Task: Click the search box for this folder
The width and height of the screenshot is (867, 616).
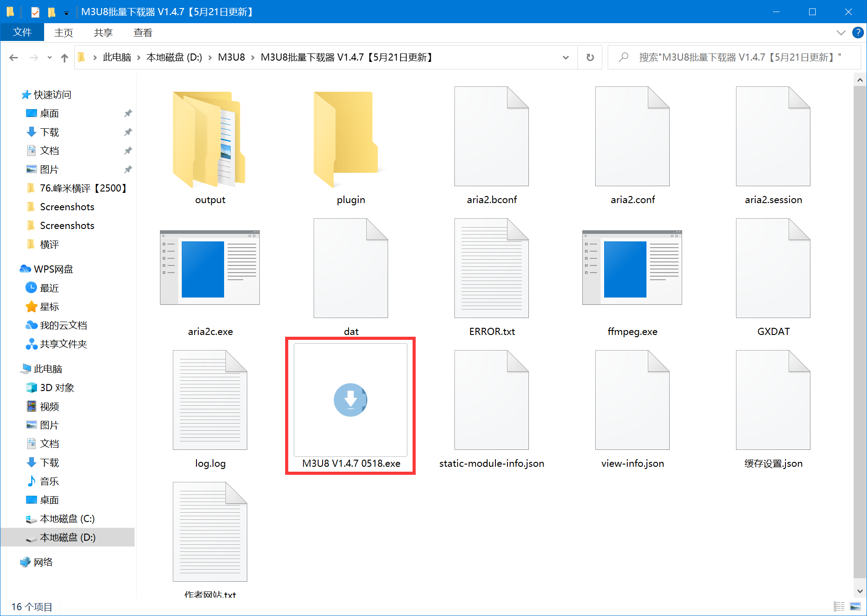Action: point(734,57)
